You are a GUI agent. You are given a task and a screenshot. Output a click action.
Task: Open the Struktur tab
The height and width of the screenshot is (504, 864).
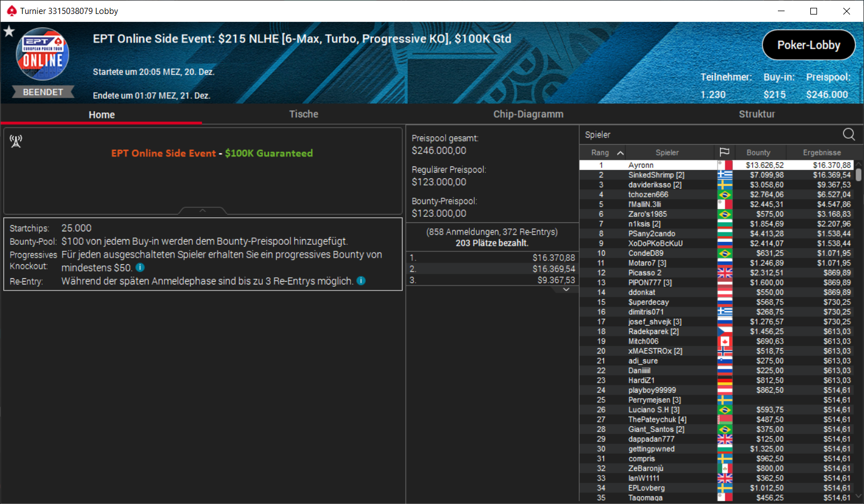[x=757, y=114]
